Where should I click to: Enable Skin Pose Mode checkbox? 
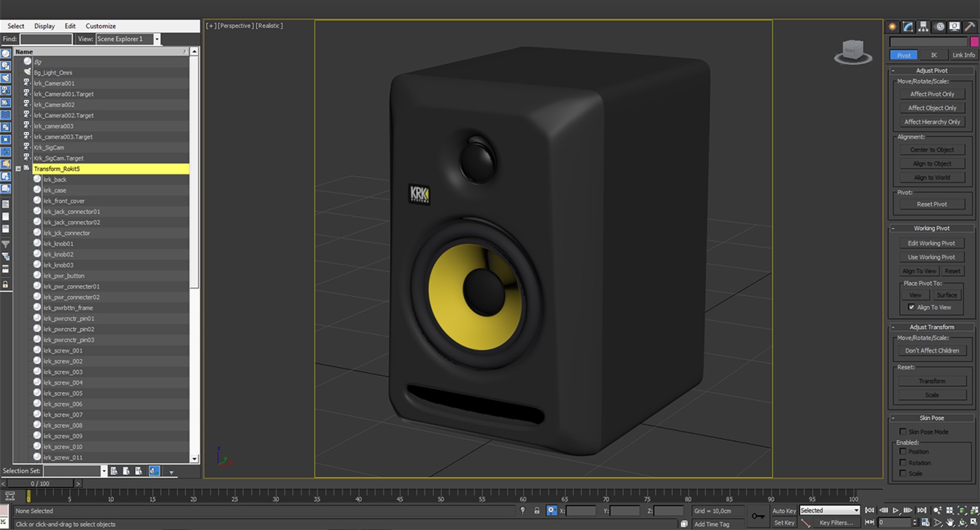point(902,431)
